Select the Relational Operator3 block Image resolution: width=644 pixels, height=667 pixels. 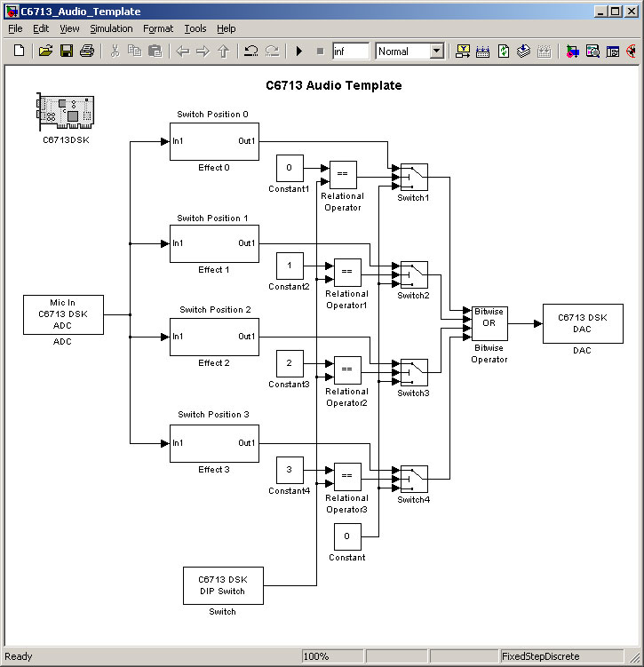(347, 477)
